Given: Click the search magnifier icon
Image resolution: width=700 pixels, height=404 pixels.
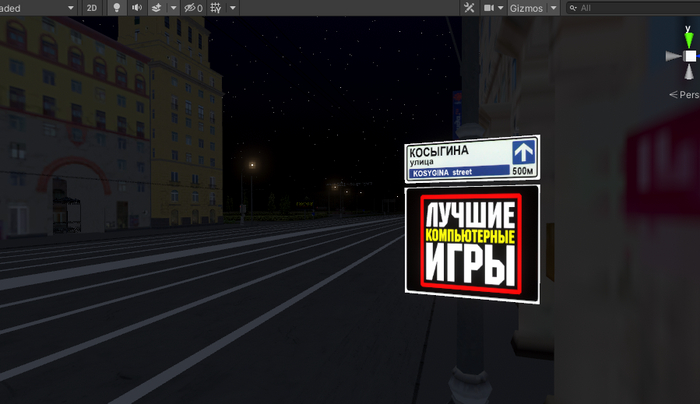Looking at the screenshot, I should (573, 8).
